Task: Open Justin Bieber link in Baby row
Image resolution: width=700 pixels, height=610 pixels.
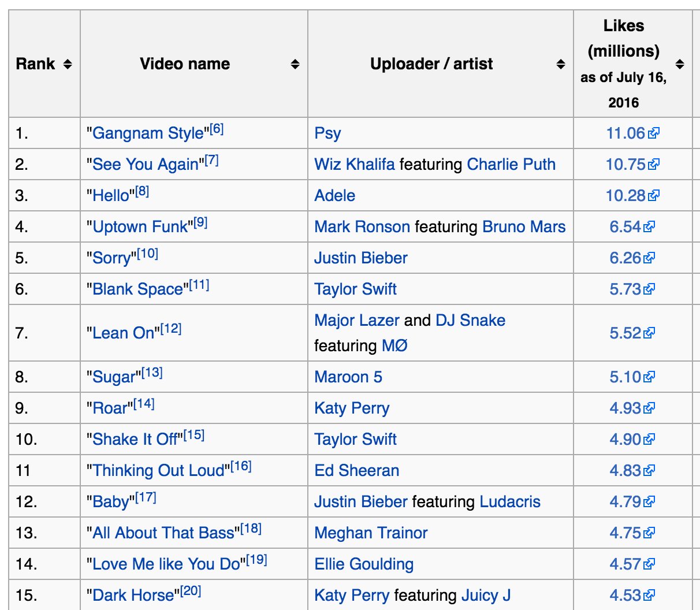Action: [361, 502]
